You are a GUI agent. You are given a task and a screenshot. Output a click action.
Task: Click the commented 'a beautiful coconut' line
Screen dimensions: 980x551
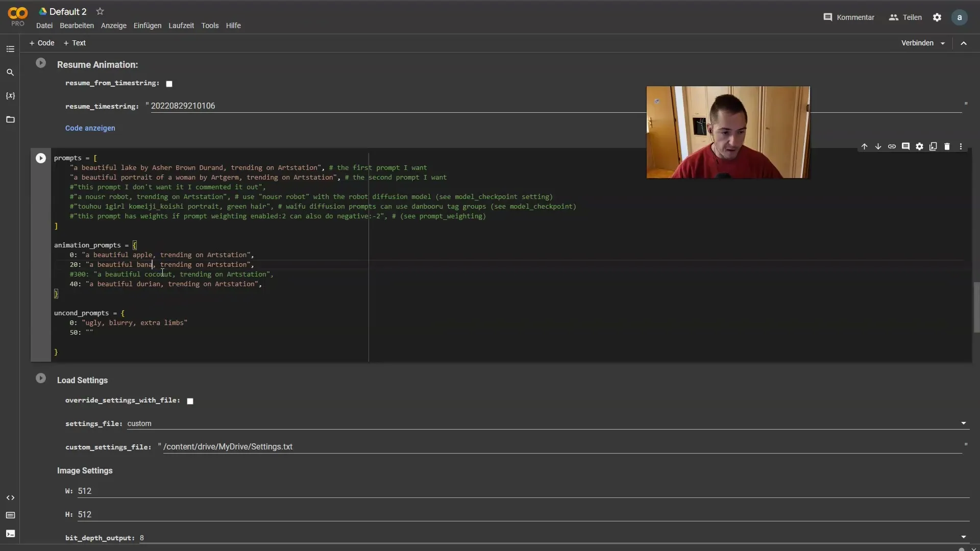coord(171,274)
